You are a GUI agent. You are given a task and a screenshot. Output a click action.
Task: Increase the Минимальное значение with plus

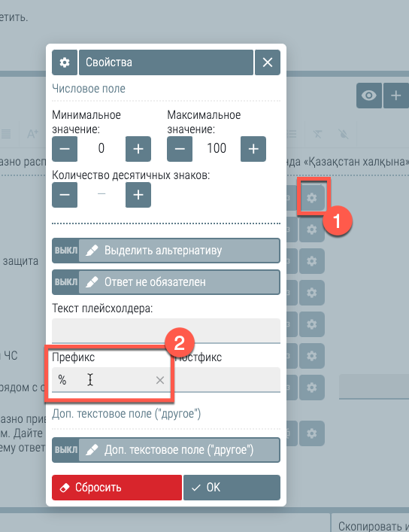tap(138, 149)
